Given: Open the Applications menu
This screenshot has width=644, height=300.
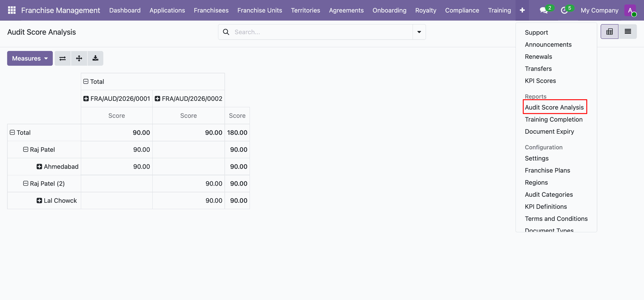Looking at the screenshot, I should pyautogui.click(x=167, y=10).
